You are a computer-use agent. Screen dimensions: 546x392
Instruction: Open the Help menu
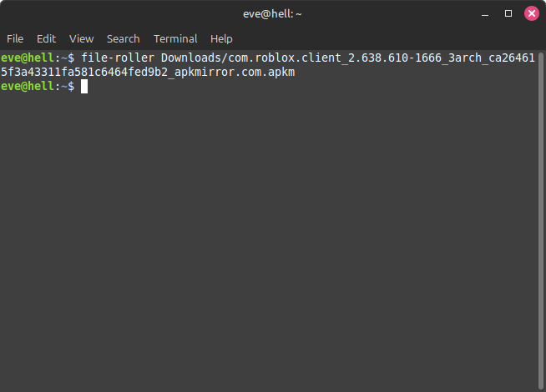[221, 38]
